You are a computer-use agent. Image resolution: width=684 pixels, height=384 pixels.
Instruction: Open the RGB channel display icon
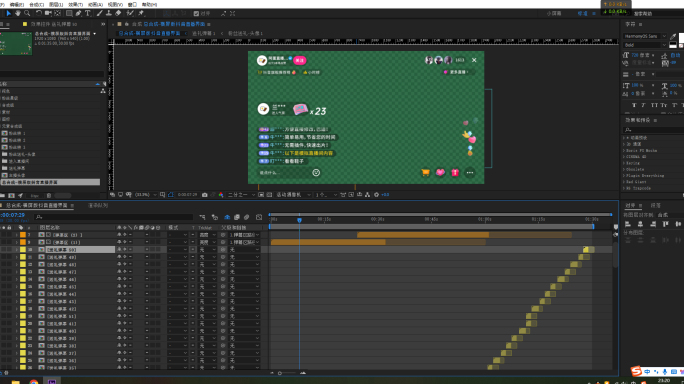point(221,195)
